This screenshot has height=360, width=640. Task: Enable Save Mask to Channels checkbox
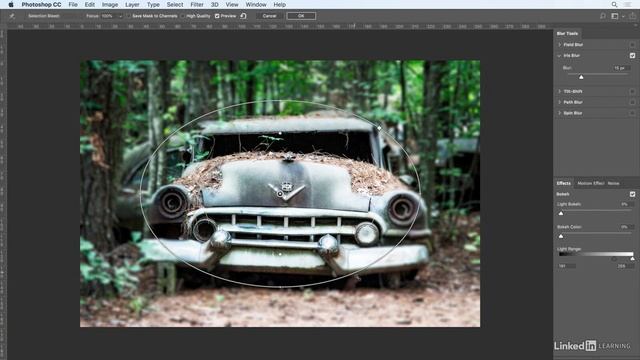128,16
